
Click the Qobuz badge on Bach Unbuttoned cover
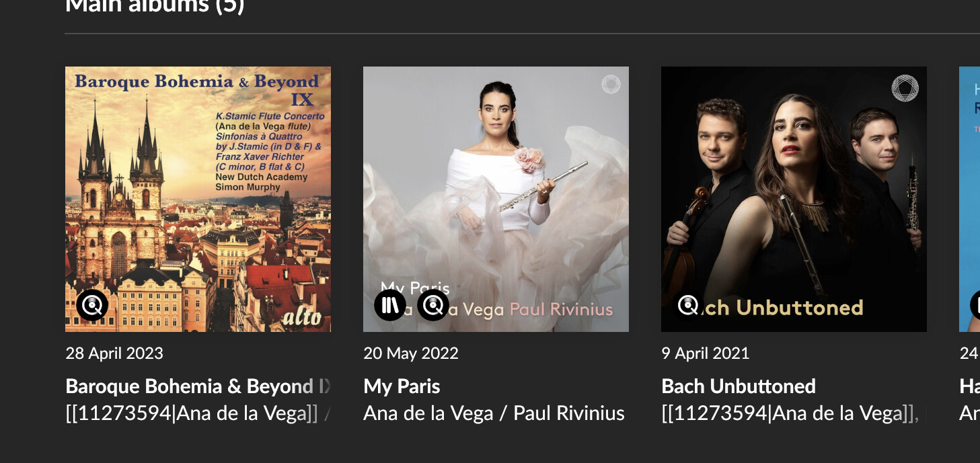point(688,306)
